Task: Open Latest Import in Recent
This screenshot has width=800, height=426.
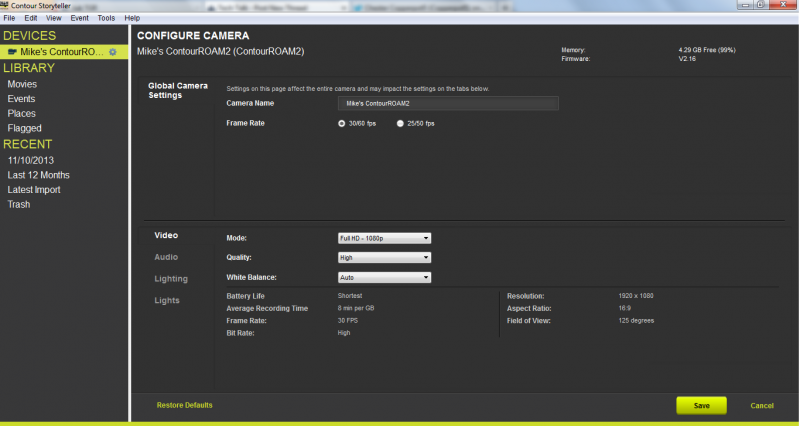Action: (34, 190)
